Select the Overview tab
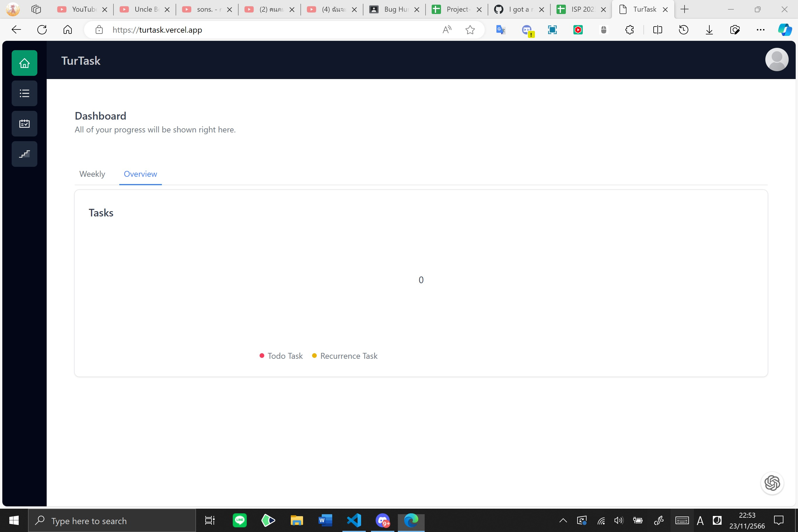Image resolution: width=798 pixels, height=532 pixels. (x=140, y=174)
